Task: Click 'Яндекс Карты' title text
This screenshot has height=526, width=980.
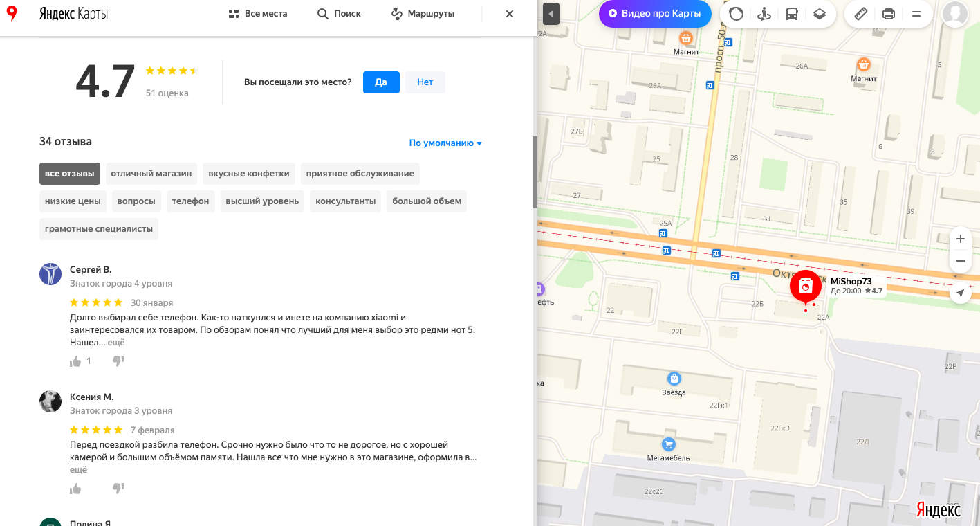Action: 74,14
